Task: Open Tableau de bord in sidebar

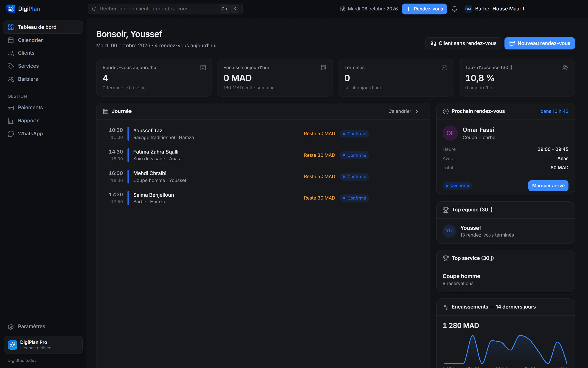Action: (43, 27)
